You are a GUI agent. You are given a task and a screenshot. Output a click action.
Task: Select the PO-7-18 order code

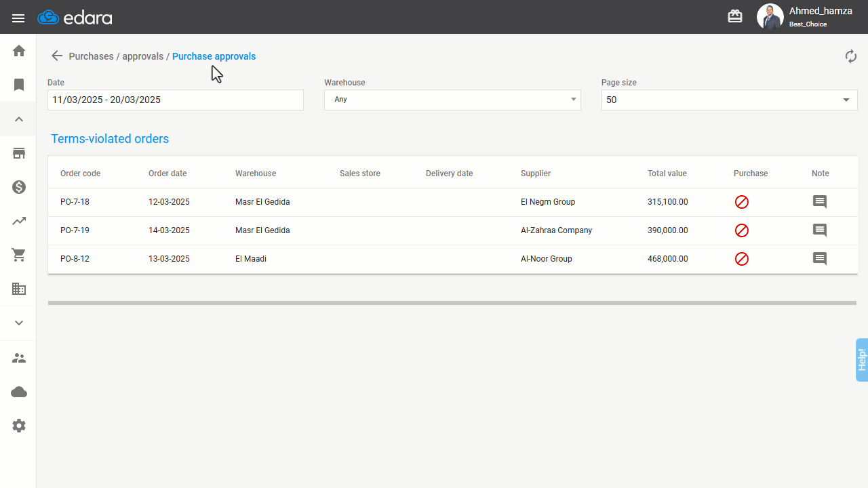pyautogui.click(x=75, y=202)
